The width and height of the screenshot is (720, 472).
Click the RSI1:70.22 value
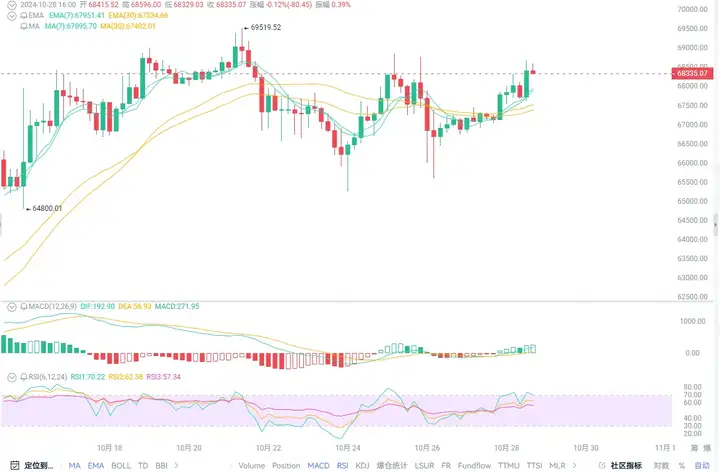click(x=88, y=377)
